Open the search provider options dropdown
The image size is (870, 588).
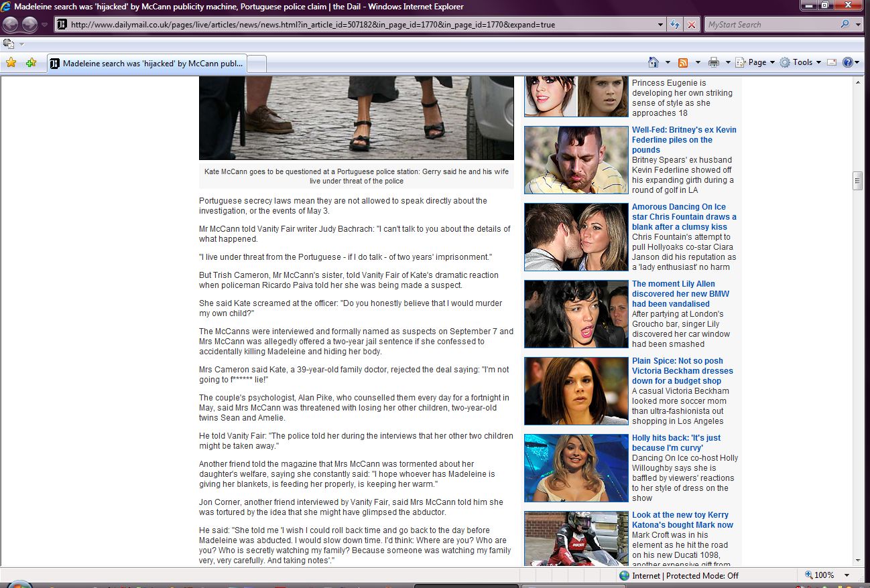(x=859, y=25)
